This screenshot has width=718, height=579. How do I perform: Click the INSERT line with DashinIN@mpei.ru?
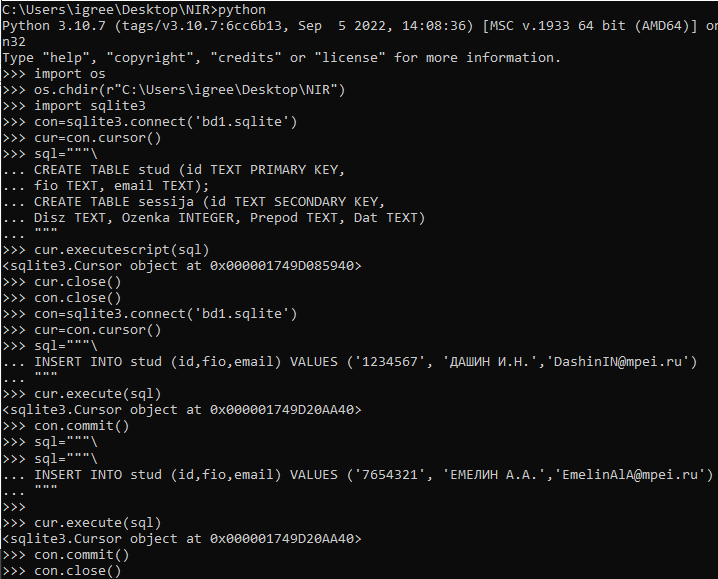click(350, 362)
